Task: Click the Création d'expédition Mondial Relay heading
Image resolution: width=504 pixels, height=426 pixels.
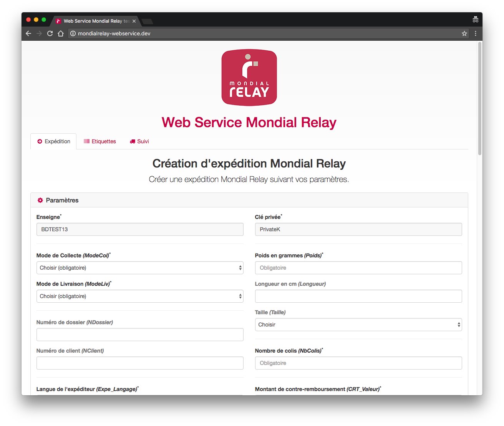Action: click(x=249, y=164)
